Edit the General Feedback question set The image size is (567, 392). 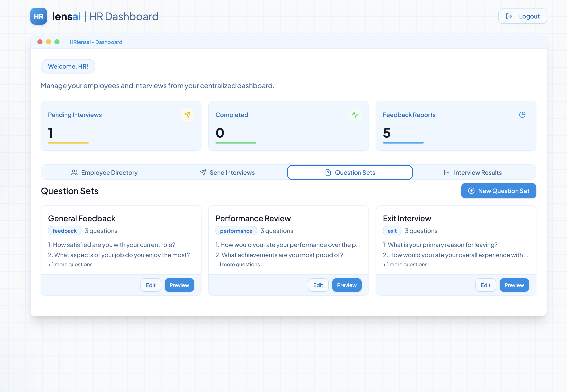click(x=151, y=285)
